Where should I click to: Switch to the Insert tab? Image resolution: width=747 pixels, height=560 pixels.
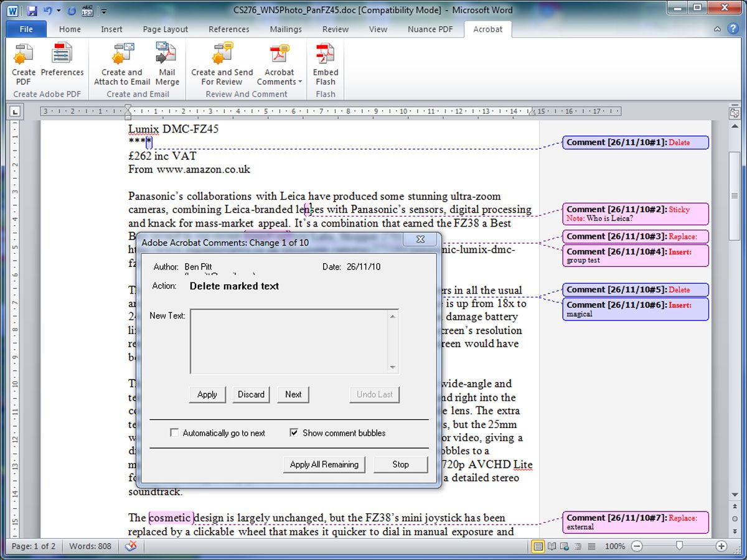(111, 29)
